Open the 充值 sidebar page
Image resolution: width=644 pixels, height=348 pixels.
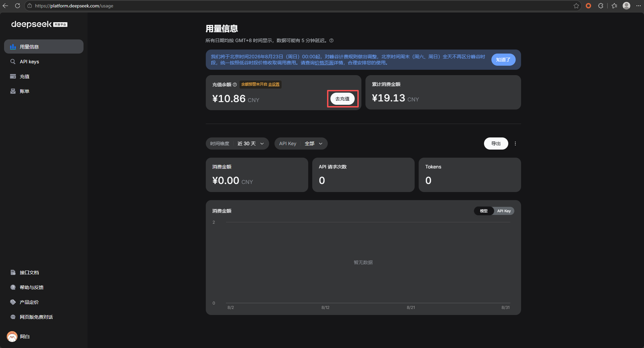44,76
